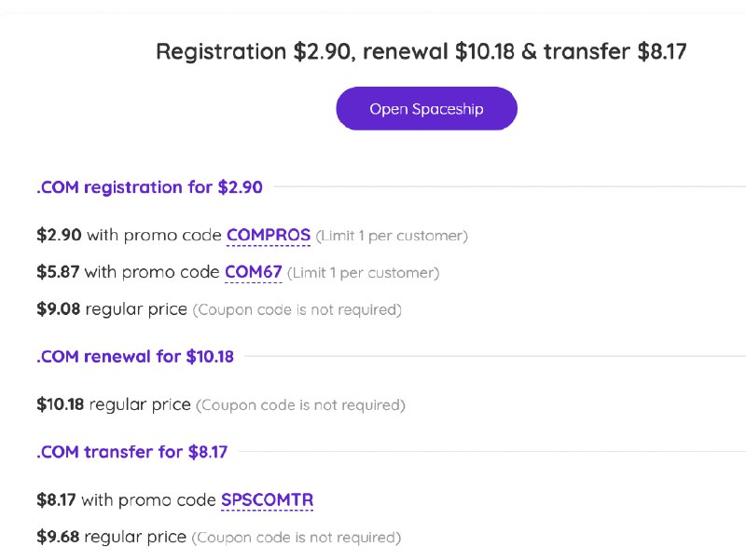Click the Open Spaceship button

click(x=426, y=109)
